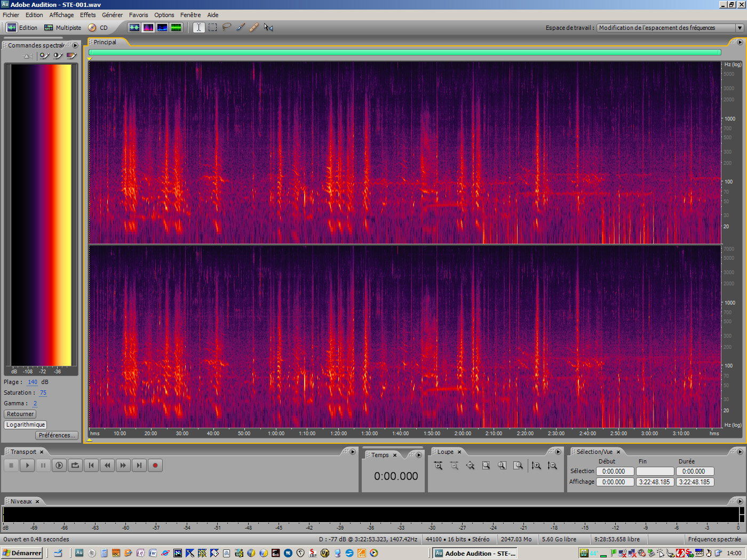The width and height of the screenshot is (747, 560).
Task: Switch to waveform display view
Action: 134,27
